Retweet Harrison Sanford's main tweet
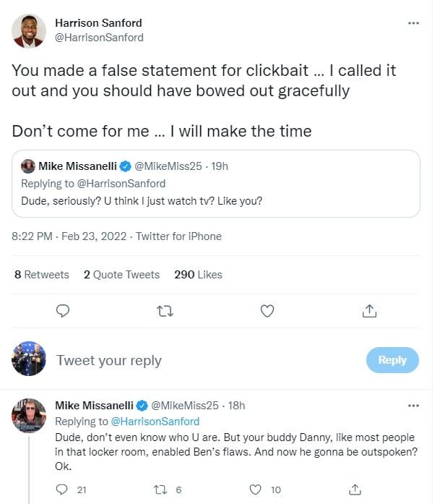 [165, 310]
